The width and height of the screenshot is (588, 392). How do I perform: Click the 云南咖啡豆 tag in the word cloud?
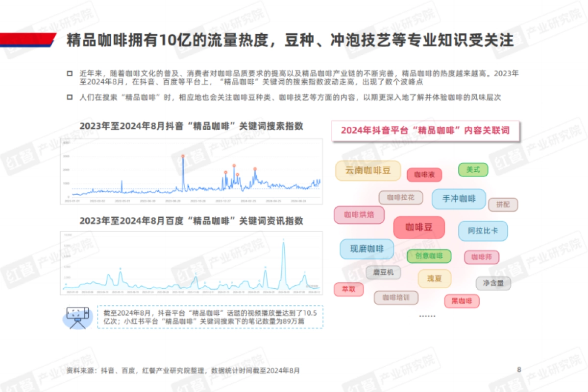click(368, 170)
